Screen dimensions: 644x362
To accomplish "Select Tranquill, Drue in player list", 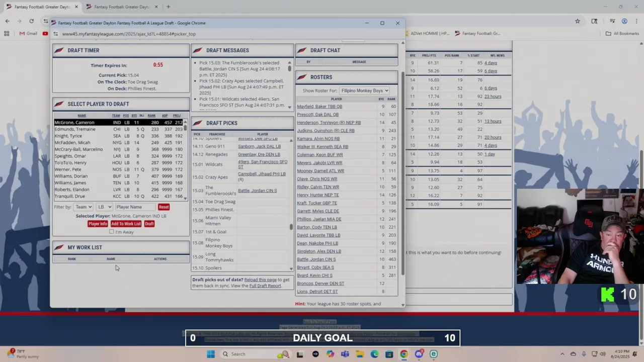I will tap(119, 196).
